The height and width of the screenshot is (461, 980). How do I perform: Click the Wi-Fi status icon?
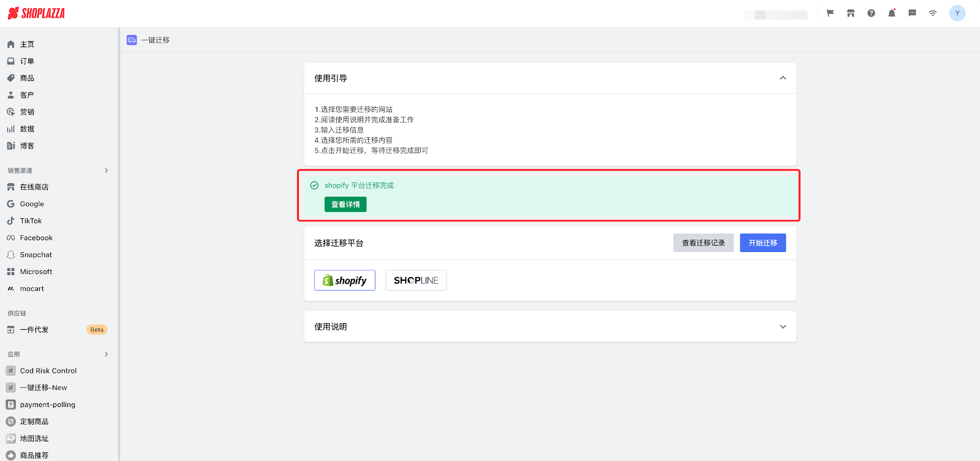click(933, 13)
